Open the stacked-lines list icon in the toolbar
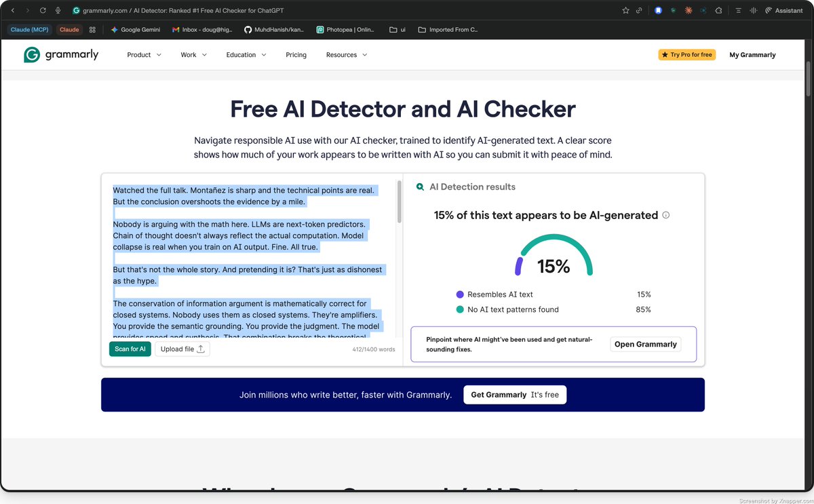This screenshot has height=504, width=814. 737,10
